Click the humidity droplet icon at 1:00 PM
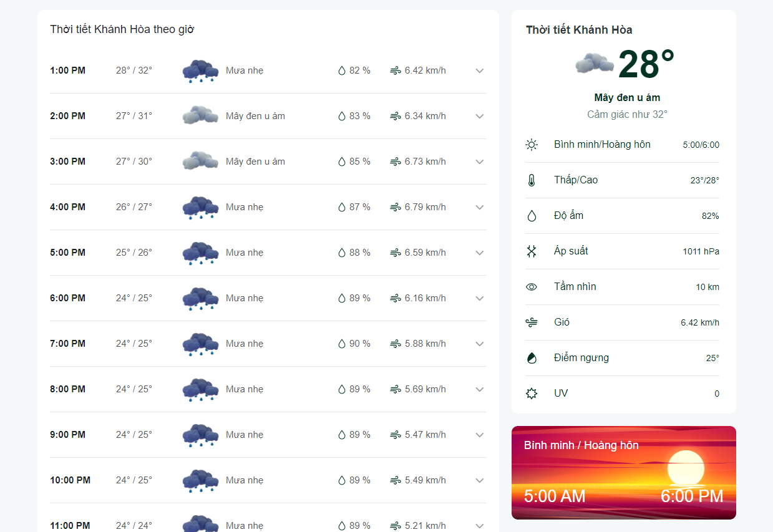Screen dimensions: 773x532 [341, 70]
